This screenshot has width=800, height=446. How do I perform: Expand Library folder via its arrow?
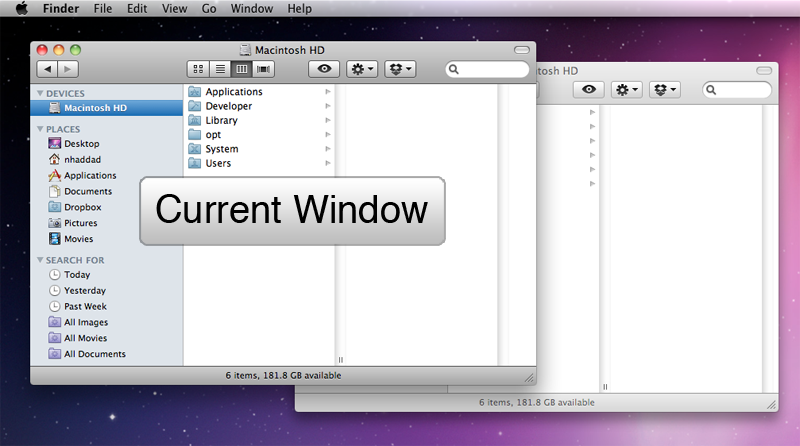coord(328,120)
